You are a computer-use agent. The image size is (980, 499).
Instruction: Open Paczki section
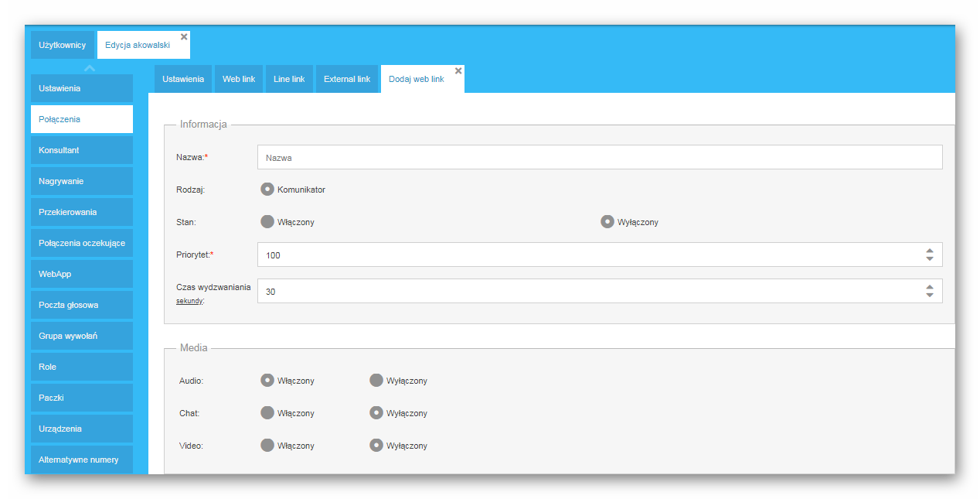(x=82, y=398)
